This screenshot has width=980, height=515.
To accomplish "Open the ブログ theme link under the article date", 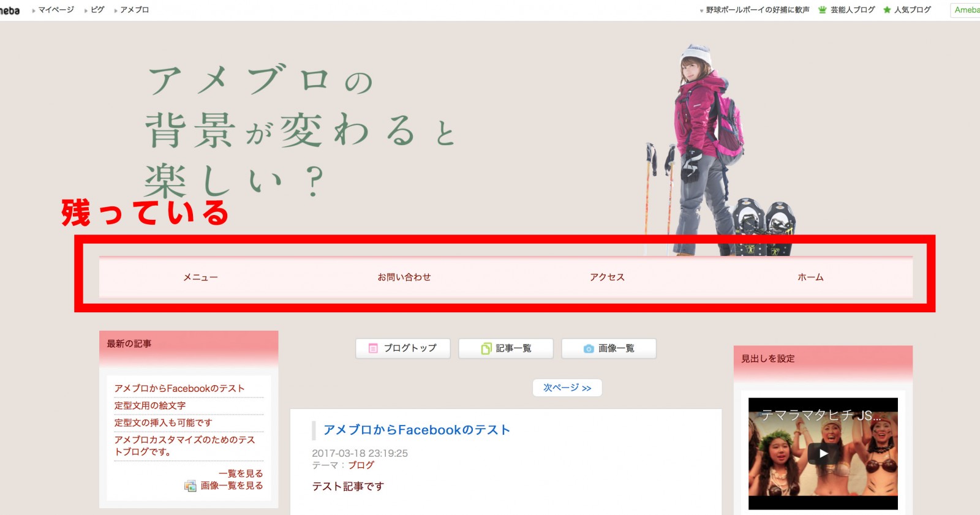I will coord(361,465).
